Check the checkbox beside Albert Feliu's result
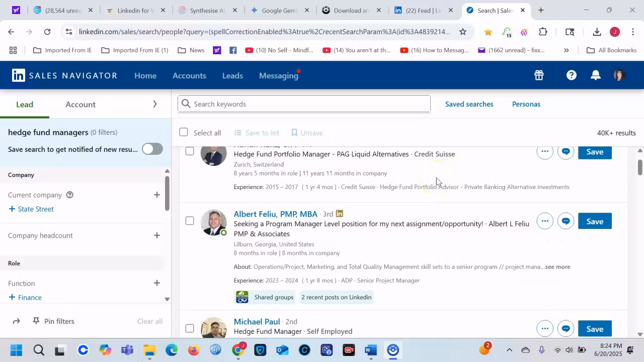Image resolution: width=644 pixels, height=362 pixels. [x=190, y=221]
